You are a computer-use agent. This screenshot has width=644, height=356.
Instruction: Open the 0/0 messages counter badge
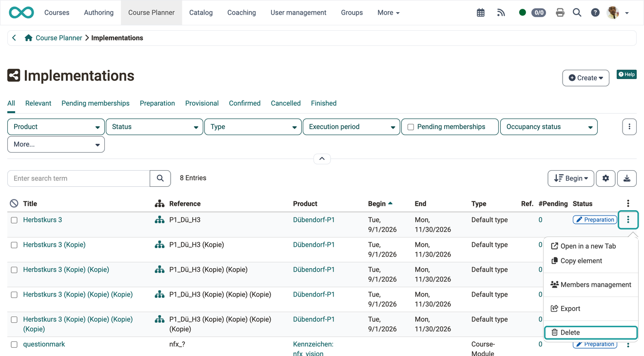(x=538, y=13)
